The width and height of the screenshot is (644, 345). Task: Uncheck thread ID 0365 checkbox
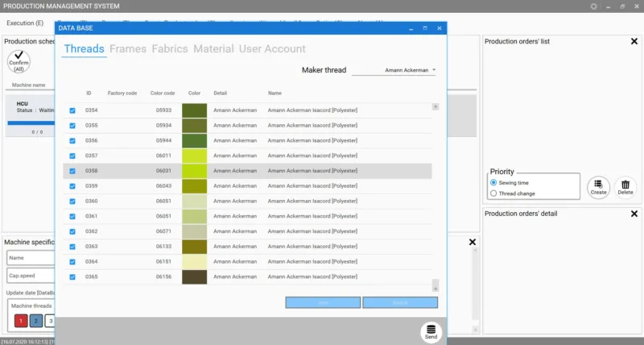[x=72, y=277]
